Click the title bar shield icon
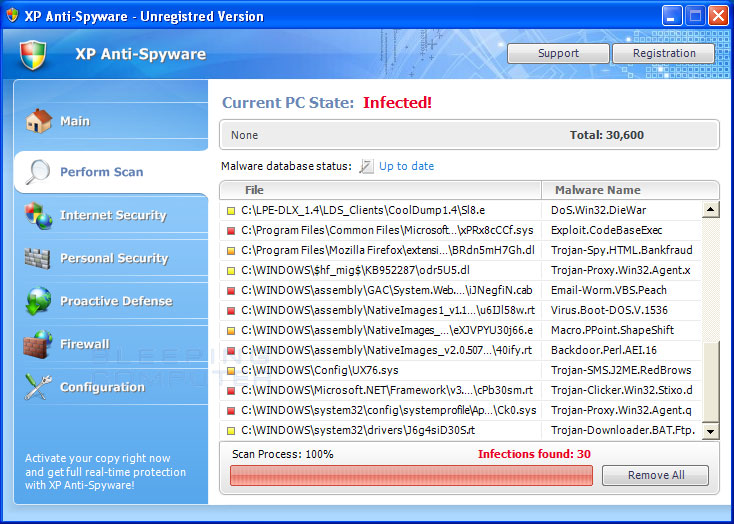The width and height of the screenshot is (734, 524). 12,15
